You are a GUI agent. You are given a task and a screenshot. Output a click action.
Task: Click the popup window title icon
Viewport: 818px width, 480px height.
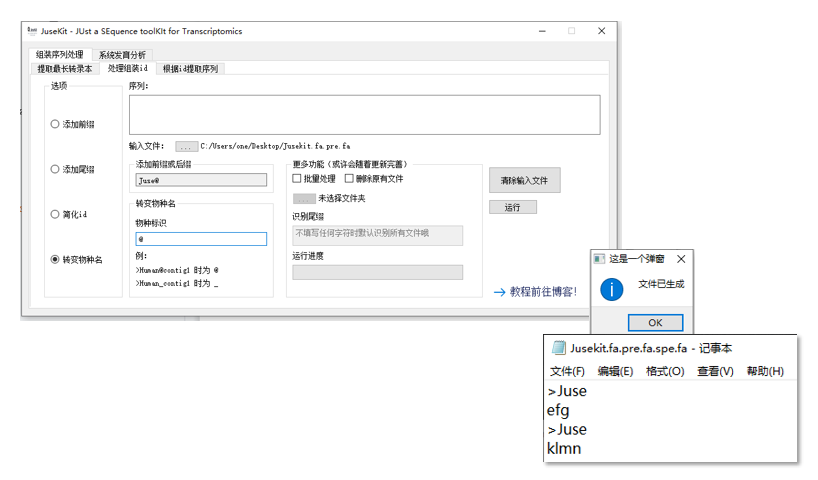coord(599,258)
